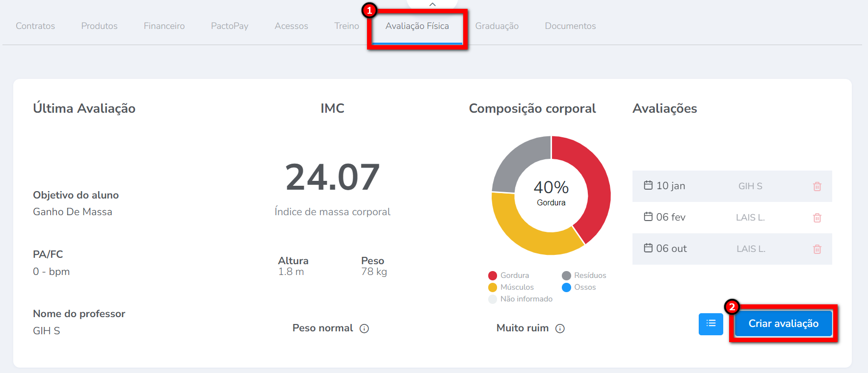Toggle Ossos legend item in chart
Image resolution: width=868 pixels, height=373 pixels.
[x=579, y=287]
